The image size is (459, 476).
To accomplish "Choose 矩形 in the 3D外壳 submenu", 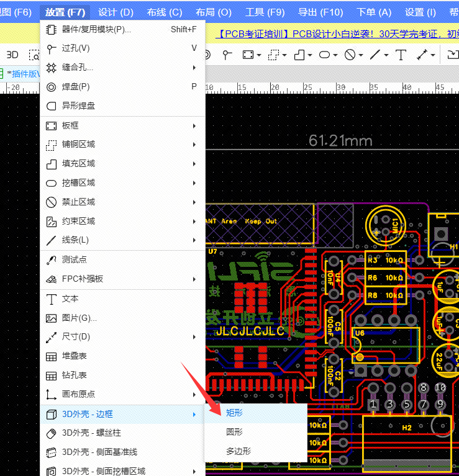I will pyautogui.click(x=234, y=413).
